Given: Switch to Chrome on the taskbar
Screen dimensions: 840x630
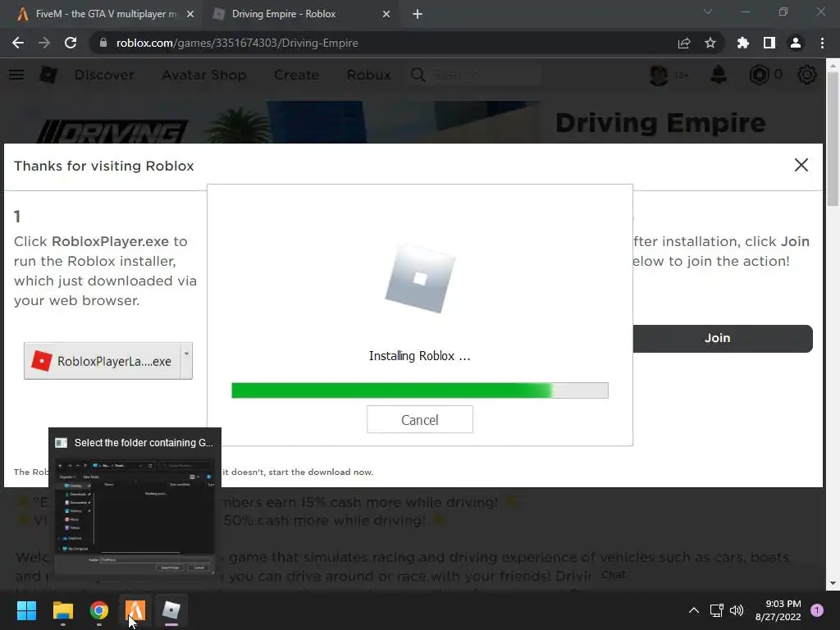Looking at the screenshot, I should pyautogui.click(x=99, y=610).
